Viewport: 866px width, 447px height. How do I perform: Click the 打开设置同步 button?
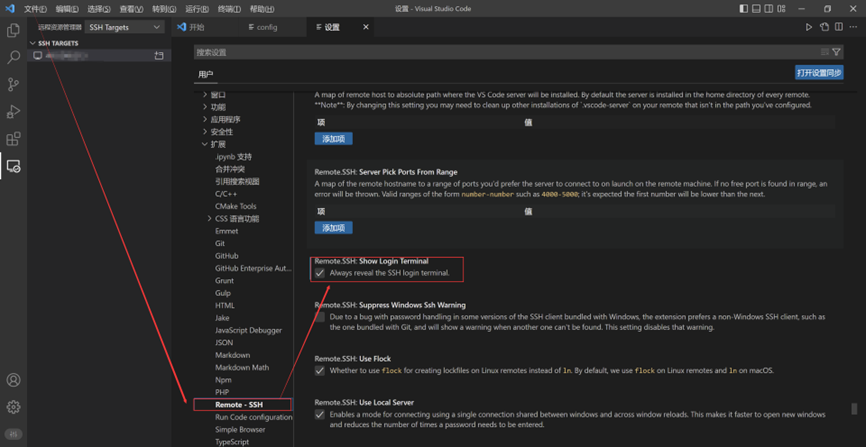(x=819, y=72)
